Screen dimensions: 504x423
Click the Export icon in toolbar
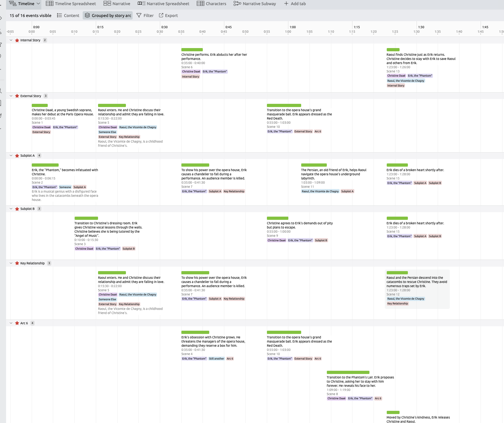[161, 15]
